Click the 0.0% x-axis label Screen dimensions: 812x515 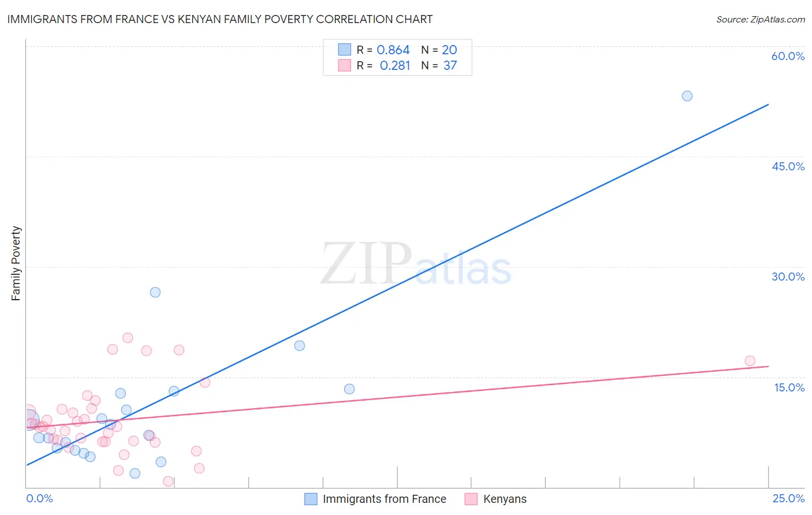[x=39, y=498]
